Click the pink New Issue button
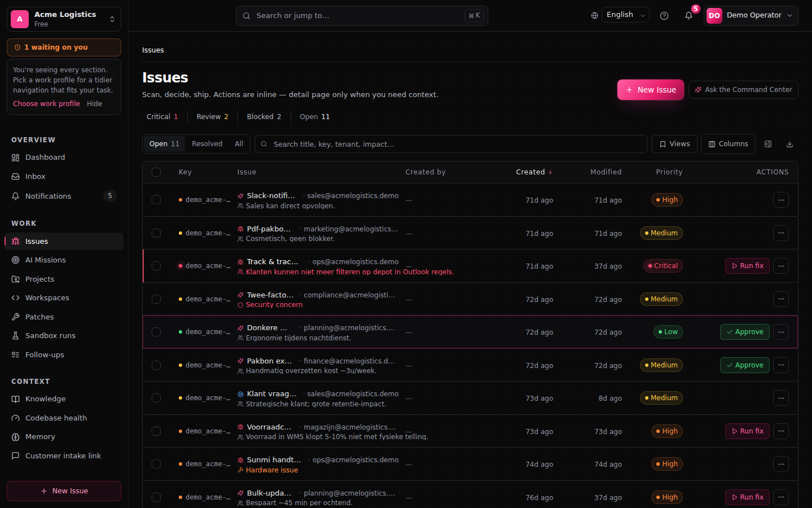Image resolution: width=812 pixels, height=508 pixels. tap(651, 90)
